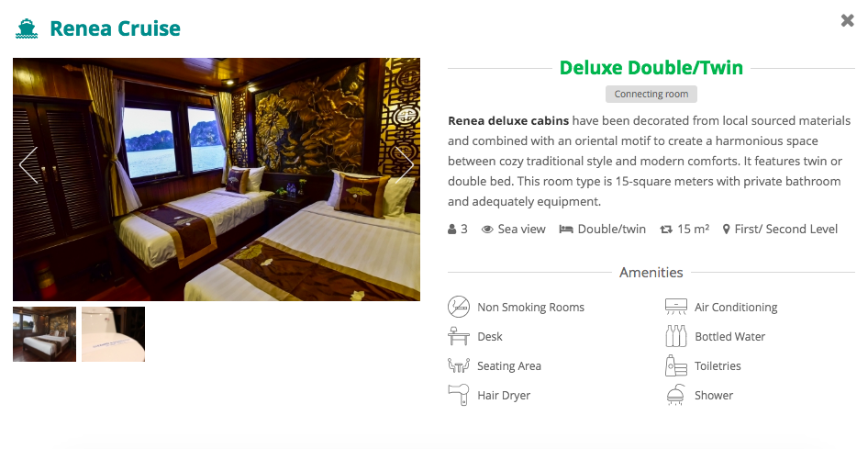Image resolution: width=868 pixels, height=449 pixels.
Task: Show the previous cabin photo
Action: 28,165
